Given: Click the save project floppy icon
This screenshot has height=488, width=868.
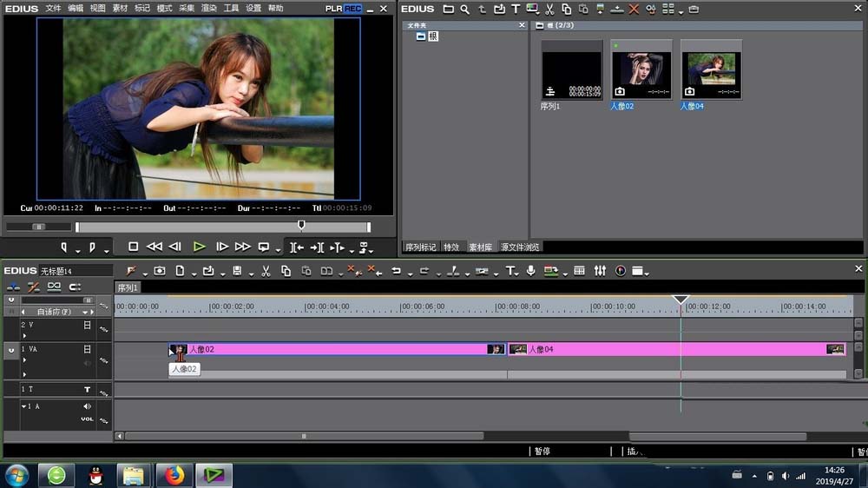Looking at the screenshot, I should pos(237,271).
